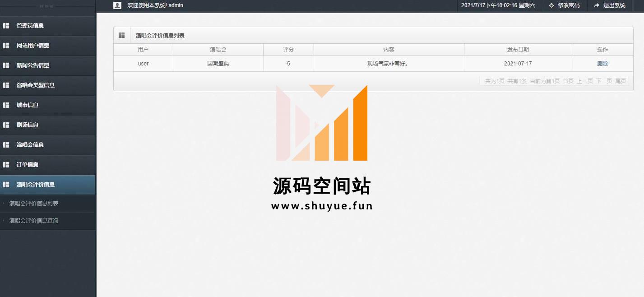This screenshot has width=644, height=297.
Task: Click the 发布日期 column header
Action: click(x=518, y=50)
